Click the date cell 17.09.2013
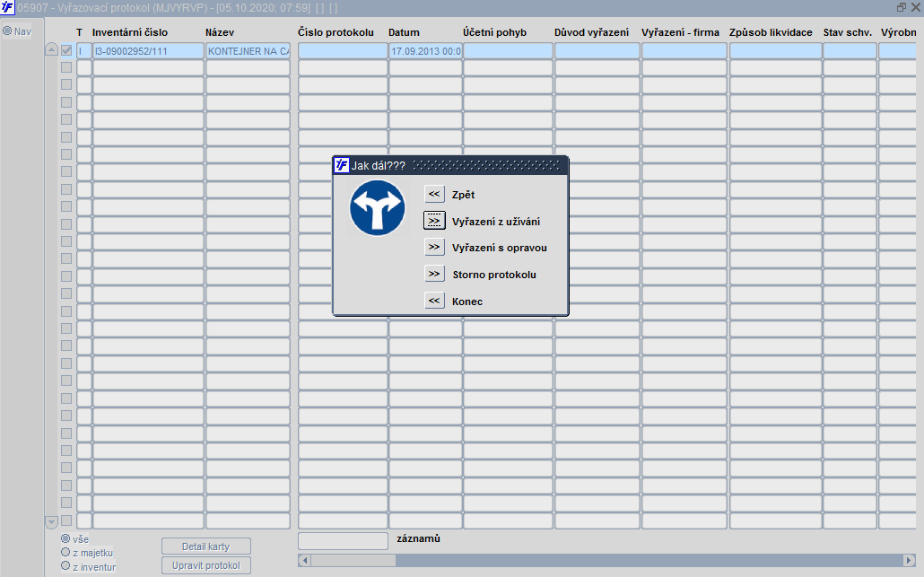The image size is (924, 577). coord(425,51)
